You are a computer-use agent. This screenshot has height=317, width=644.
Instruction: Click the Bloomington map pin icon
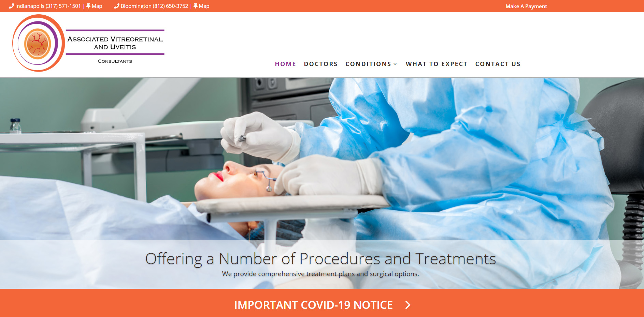(x=196, y=6)
